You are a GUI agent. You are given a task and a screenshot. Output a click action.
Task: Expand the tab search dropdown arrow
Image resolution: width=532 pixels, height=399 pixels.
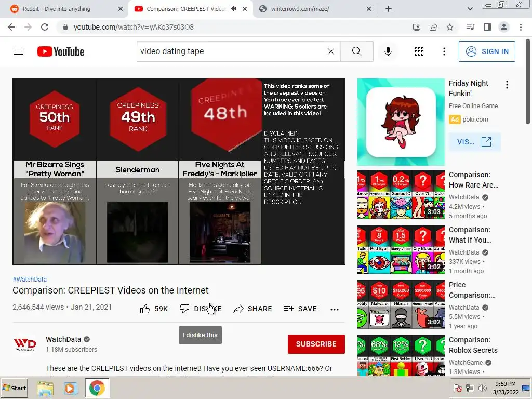[470, 9]
